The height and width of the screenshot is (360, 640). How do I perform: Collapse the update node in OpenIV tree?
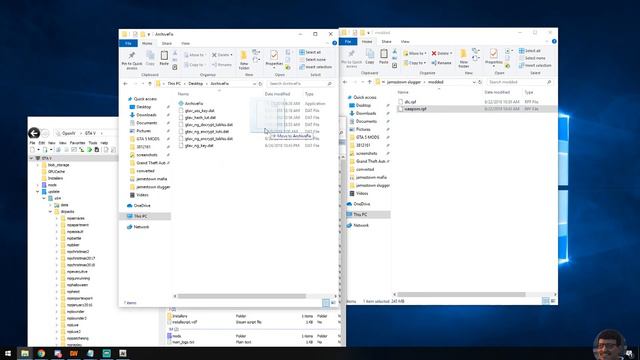(38, 192)
